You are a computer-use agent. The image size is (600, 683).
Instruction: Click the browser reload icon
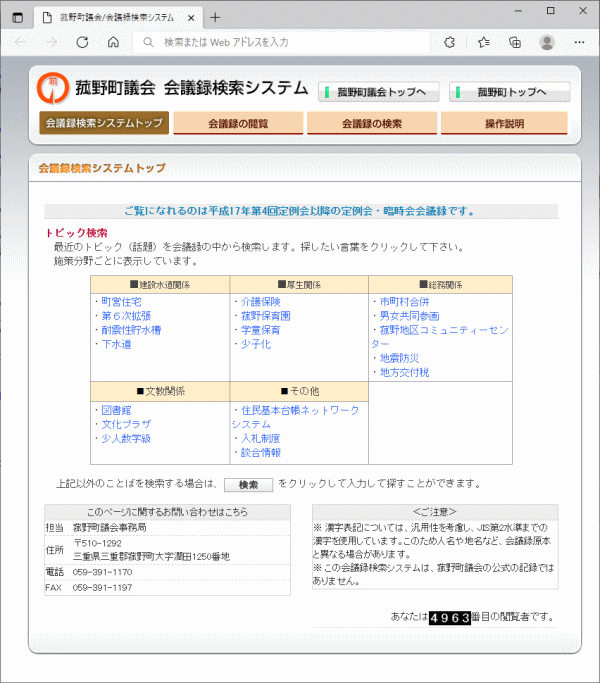(x=82, y=42)
